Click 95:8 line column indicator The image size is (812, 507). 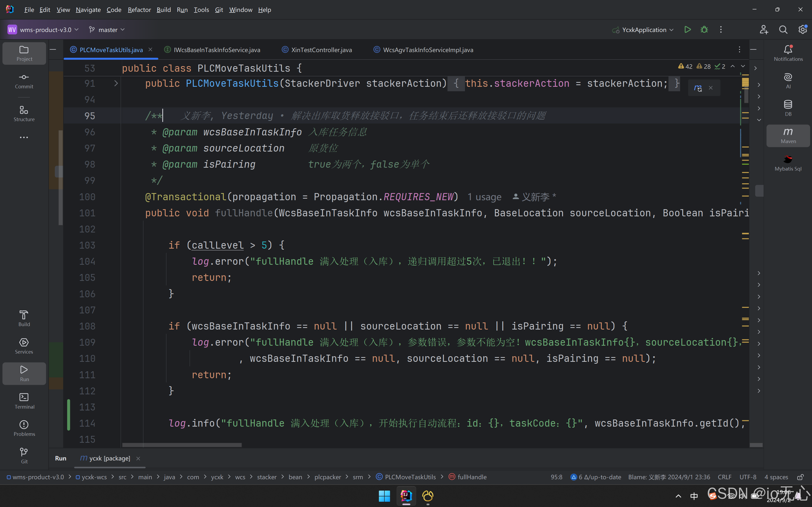pos(556,477)
